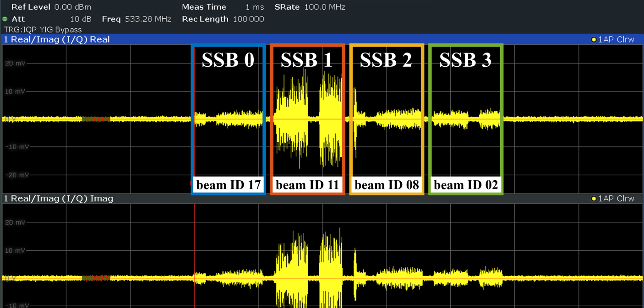Screen dimensions: 644x308
Task: Select the SRate 100.0 MHz value
Action: (310, 7)
